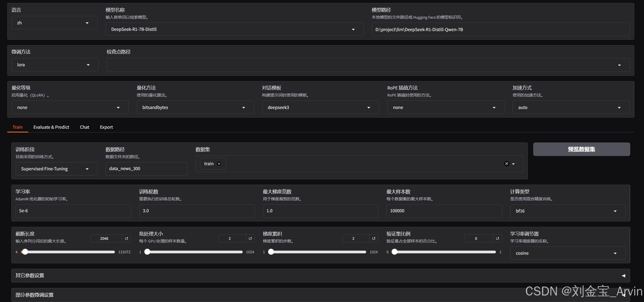Clear all selected datasets icon
Screen dimensions: 644x302
507,164
